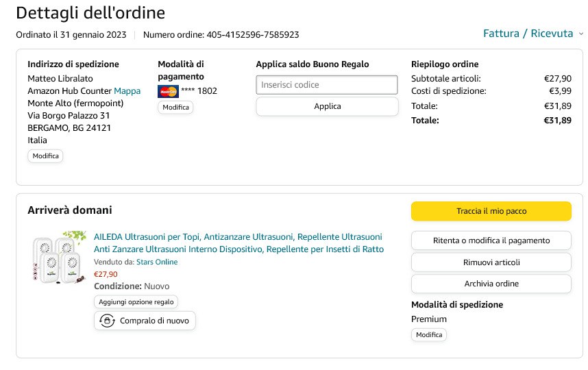588x370 pixels.
Task: Modify the Premium shipping method
Action: click(x=429, y=335)
